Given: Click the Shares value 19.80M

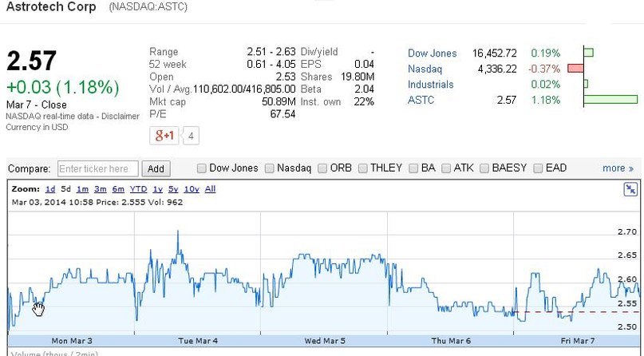Looking at the screenshot, I should (x=358, y=77).
